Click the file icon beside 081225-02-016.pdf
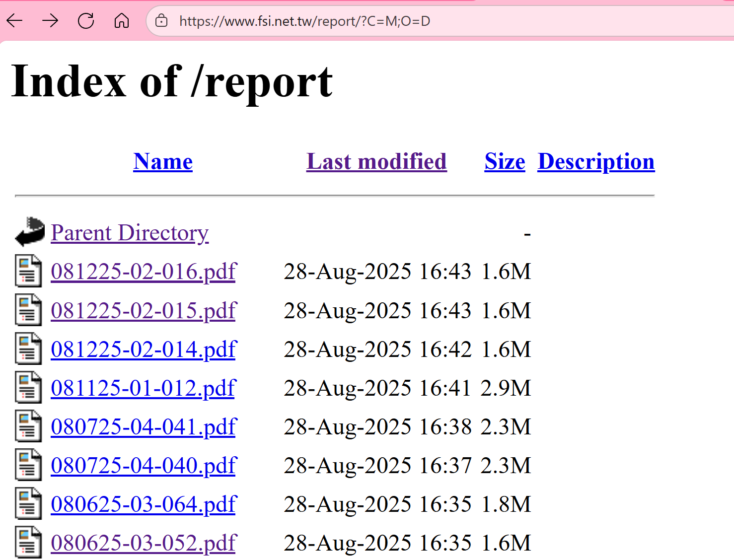The image size is (734, 560). coord(28,271)
